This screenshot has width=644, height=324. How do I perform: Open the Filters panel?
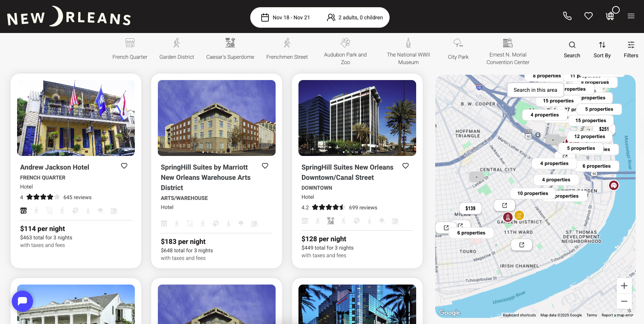(631, 49)
